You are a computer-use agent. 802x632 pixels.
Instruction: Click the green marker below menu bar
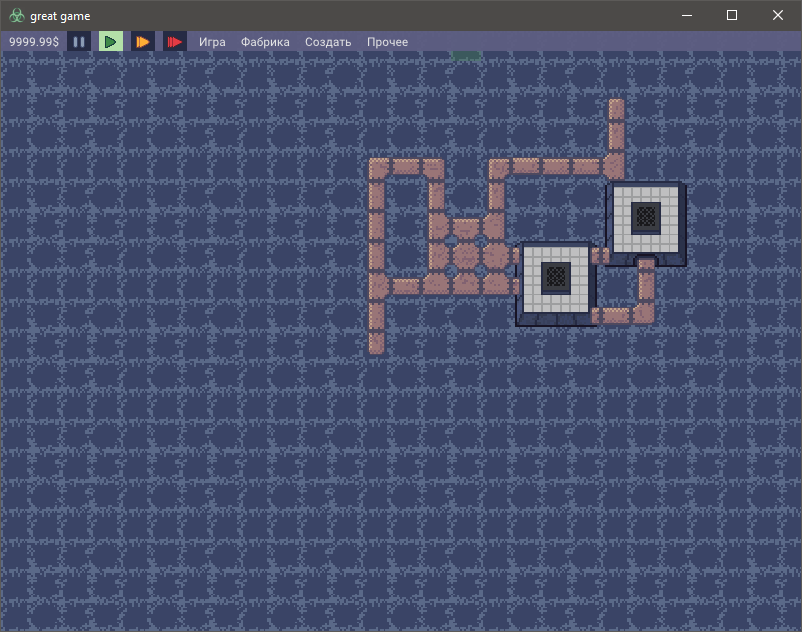pos(466,55)
